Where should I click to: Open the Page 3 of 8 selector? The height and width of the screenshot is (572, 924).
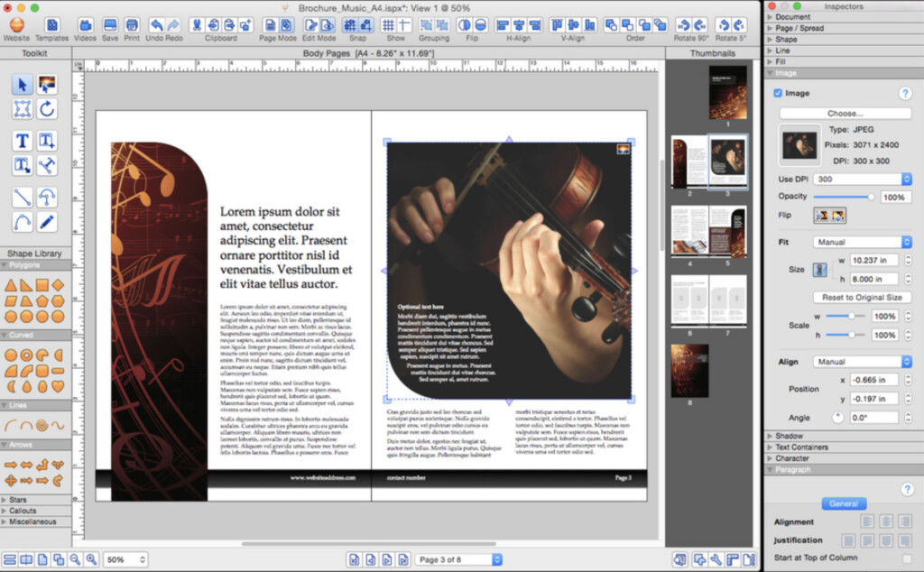(x=458, y=559)
